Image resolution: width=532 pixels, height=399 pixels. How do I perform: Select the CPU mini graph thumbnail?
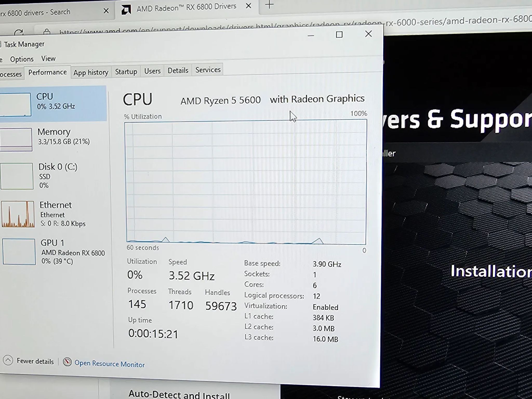pyautogui.click(x=15, y=105)
